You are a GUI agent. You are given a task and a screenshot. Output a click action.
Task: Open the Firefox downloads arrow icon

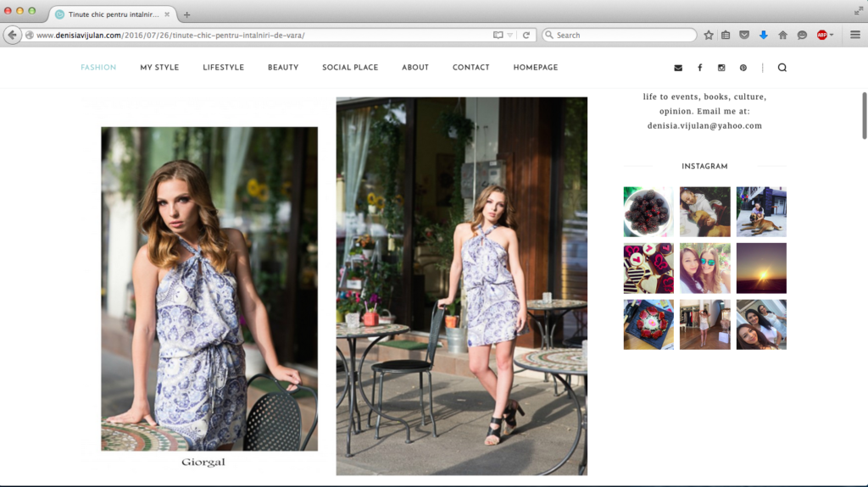pos(763,35)
